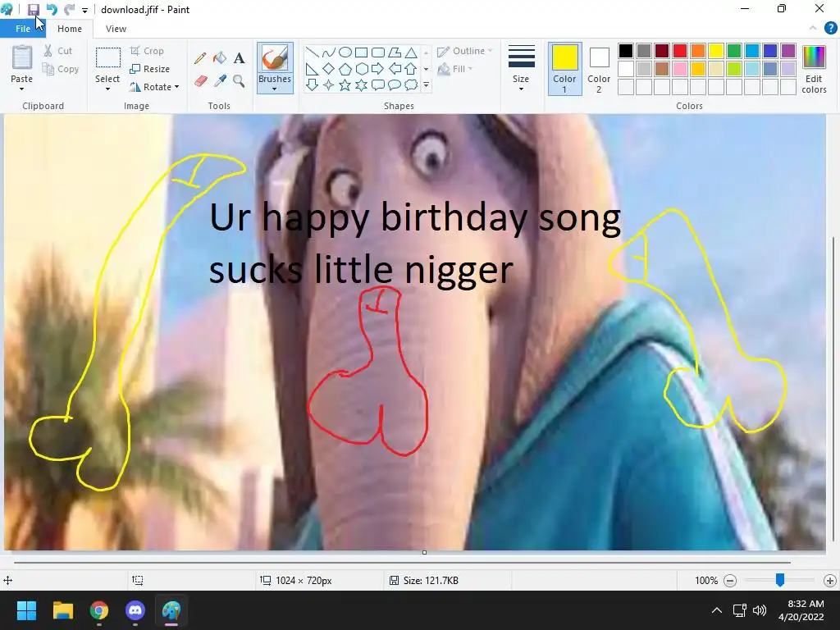
Task: Choose the Pentagon shape
Action: coord(345,69)
